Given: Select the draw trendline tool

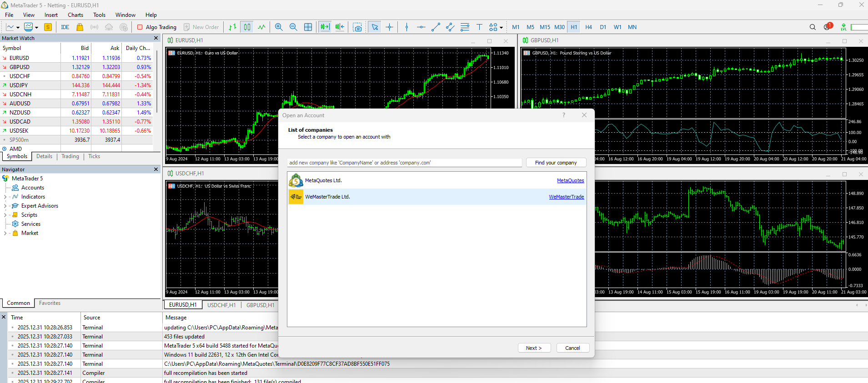Looking at the screenshot, I should coord(436,27).
